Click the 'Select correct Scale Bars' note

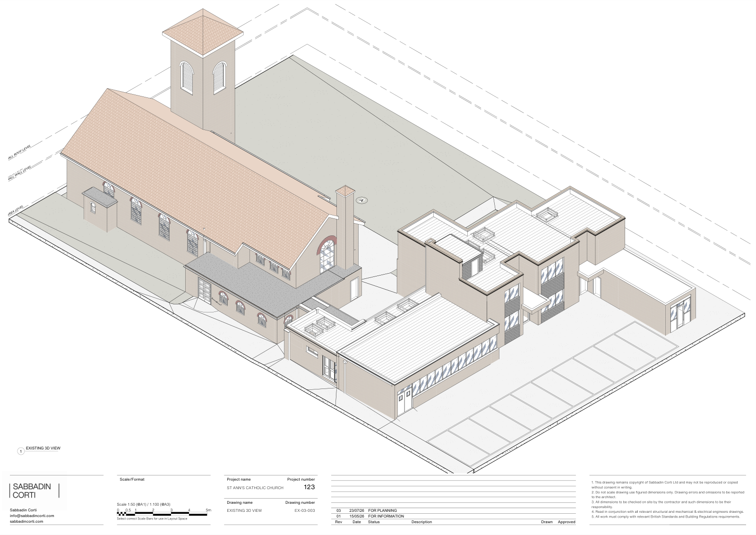(x=152, y=518)
